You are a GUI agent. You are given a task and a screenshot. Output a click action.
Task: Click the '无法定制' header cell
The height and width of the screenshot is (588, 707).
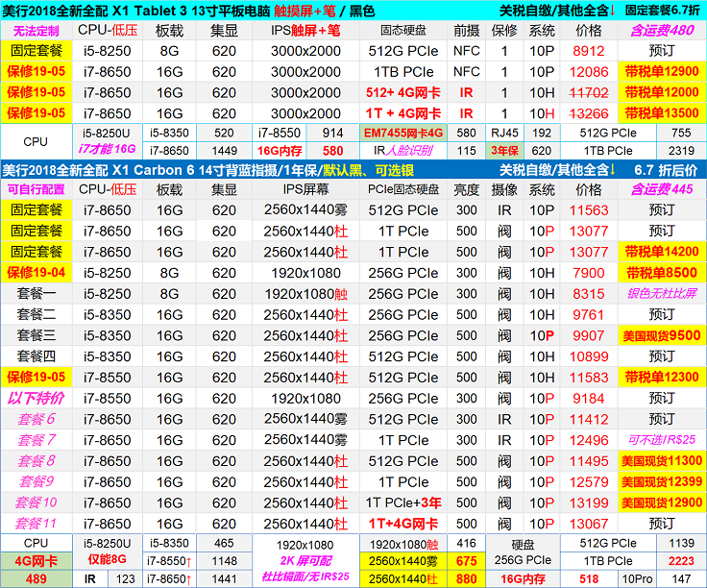[37, 31]
